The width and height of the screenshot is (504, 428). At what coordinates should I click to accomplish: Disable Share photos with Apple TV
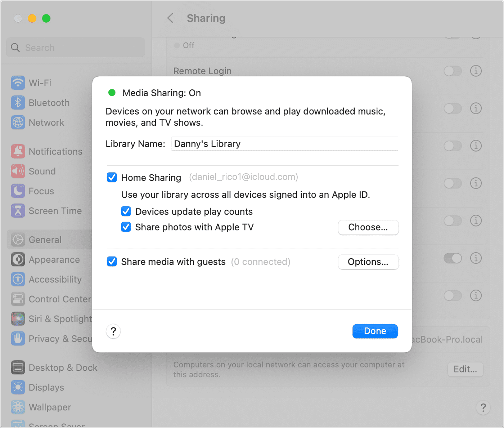coord(126,227)
